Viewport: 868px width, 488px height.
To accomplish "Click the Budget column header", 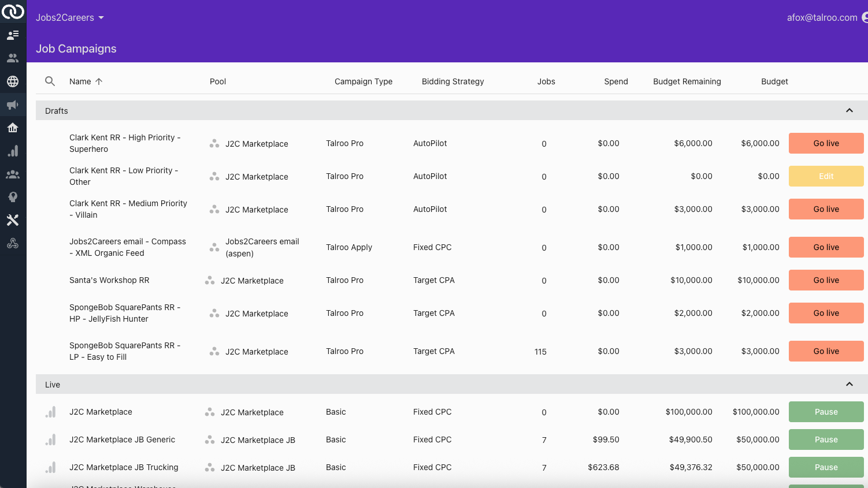I will click(774, 81).
